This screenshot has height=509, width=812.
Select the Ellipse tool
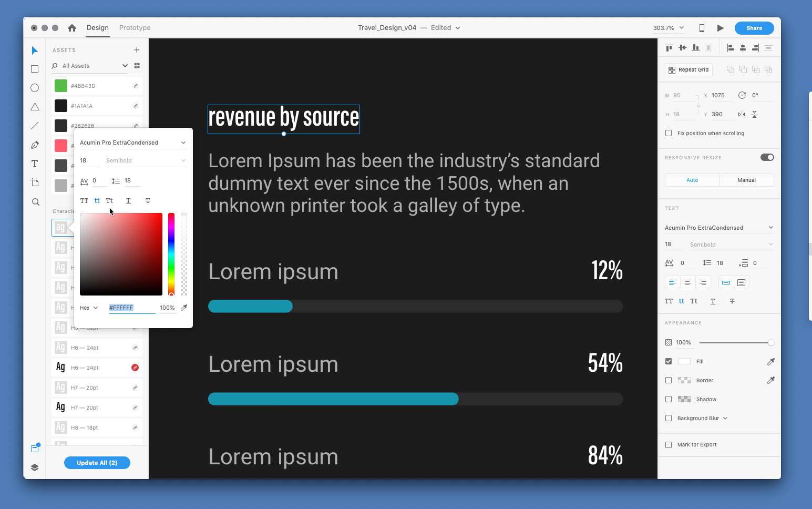click(35, 88)
